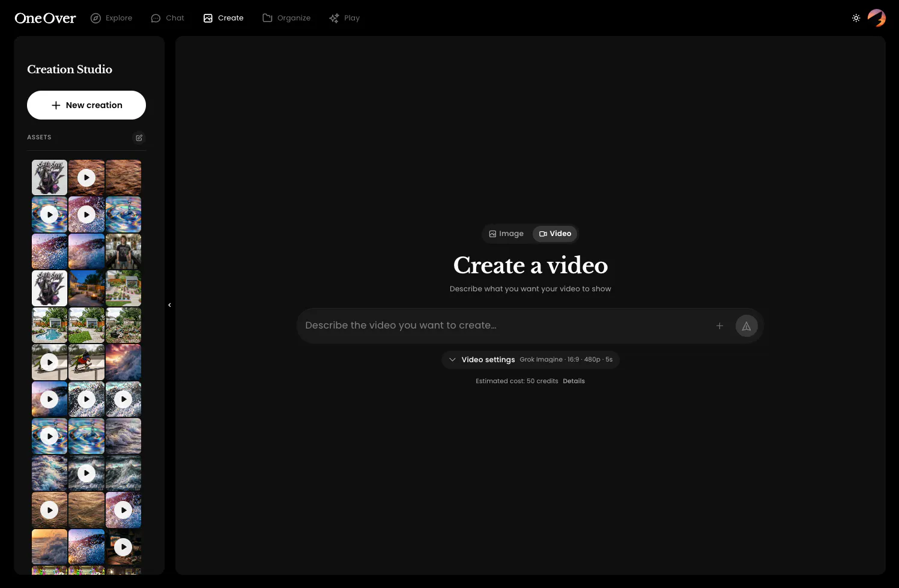Select the Video mode tab
This screenshot has height=588, width=899.
coord(555,234)
